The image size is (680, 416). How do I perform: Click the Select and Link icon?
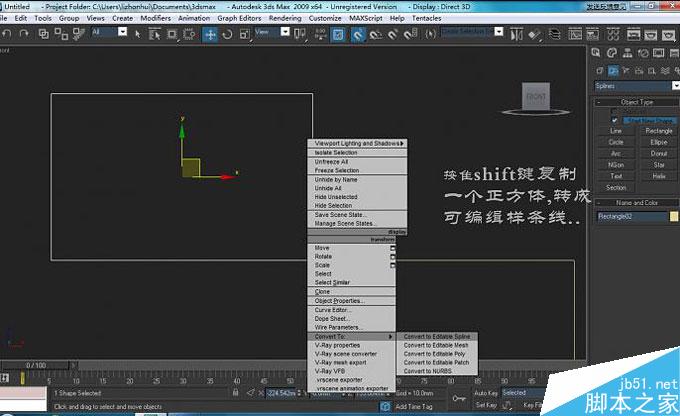click(x=43, y=34)
